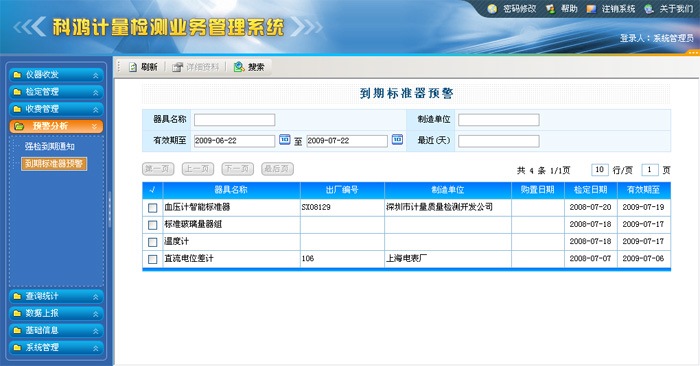Expand the 数据上报 section chevron

[x=96, y=314]
